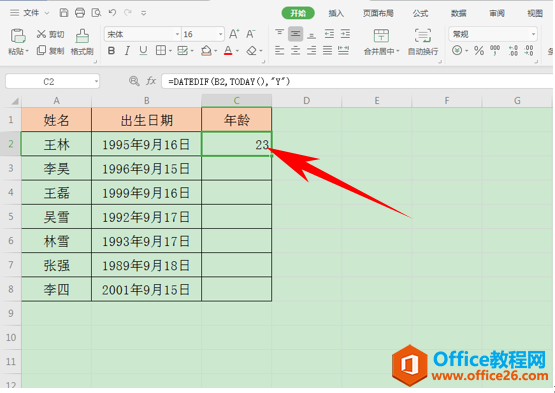Open fill color dropdown arrow
The height and width of the screenshot is (393, 555).
pos(215,51)
